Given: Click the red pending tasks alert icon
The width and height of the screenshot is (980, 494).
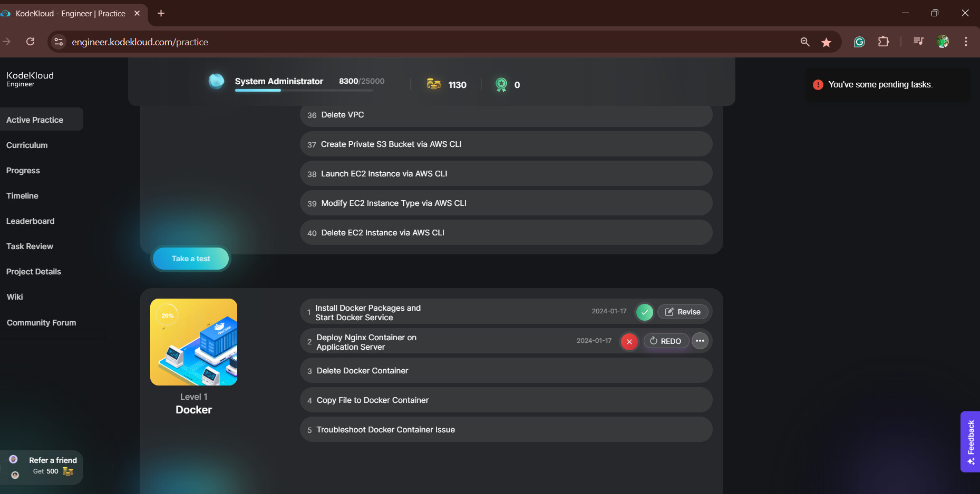Looking at the screenshot, I should coord(818,85).
